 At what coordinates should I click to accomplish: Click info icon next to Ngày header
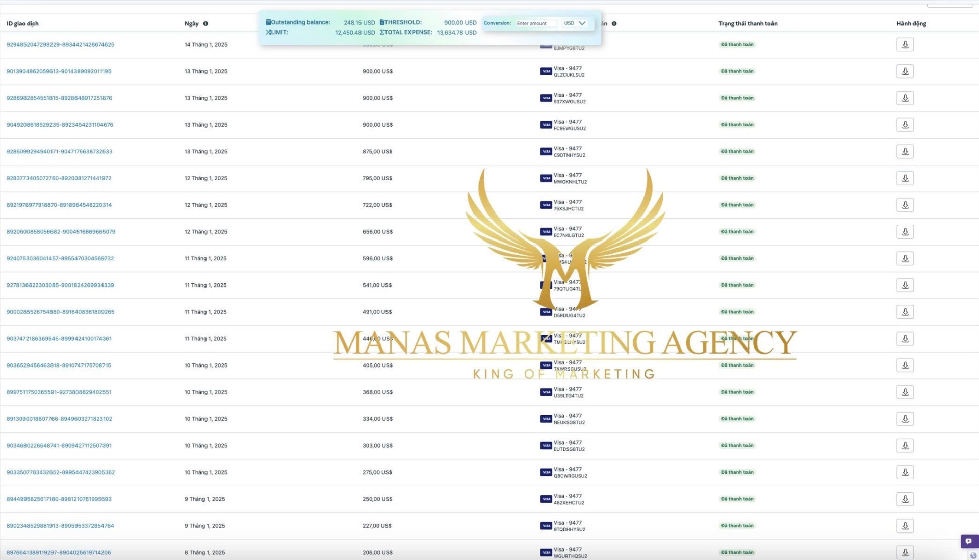click(x=205, y=23)
